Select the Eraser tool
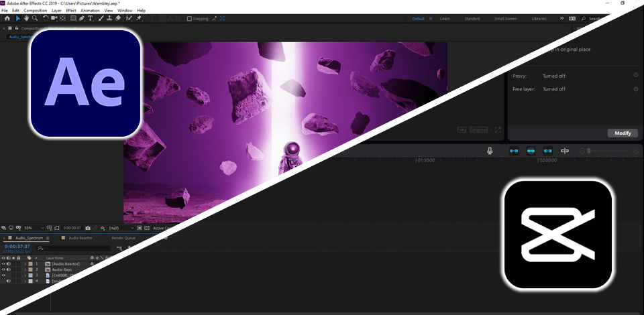 click(118, 19)
